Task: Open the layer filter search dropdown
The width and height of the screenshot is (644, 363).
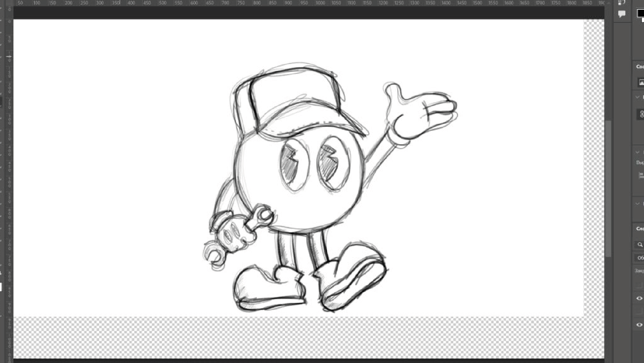Action: pos(640,245)
